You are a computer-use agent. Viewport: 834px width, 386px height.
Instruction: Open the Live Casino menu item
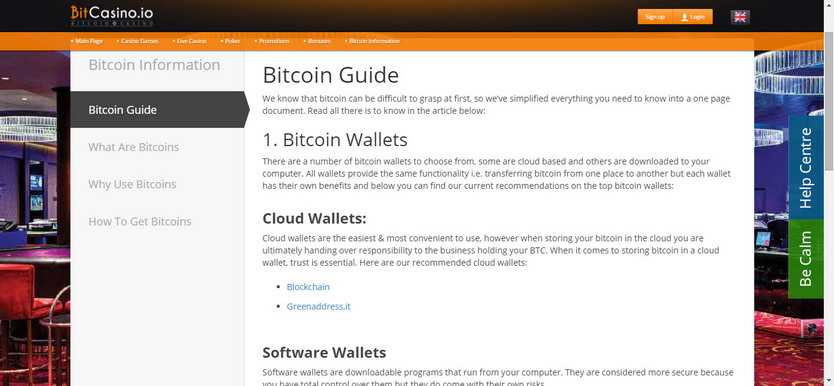pyautogui.click(x=190, y=41)
